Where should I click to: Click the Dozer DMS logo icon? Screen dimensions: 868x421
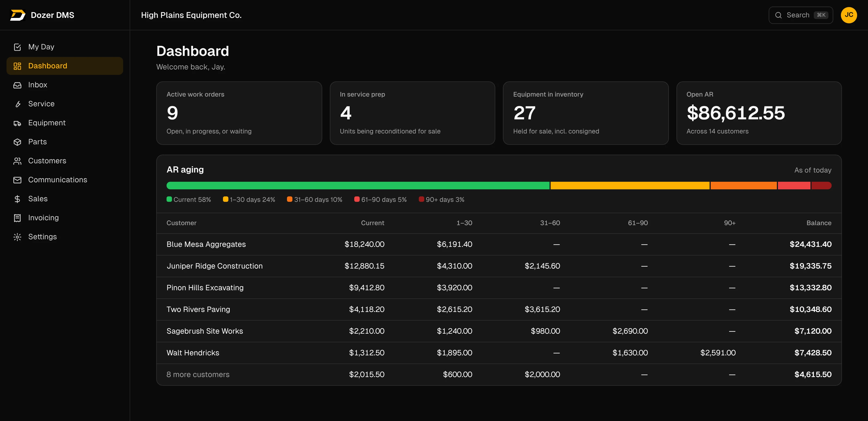pyautogui.click(x=18, y=15)
